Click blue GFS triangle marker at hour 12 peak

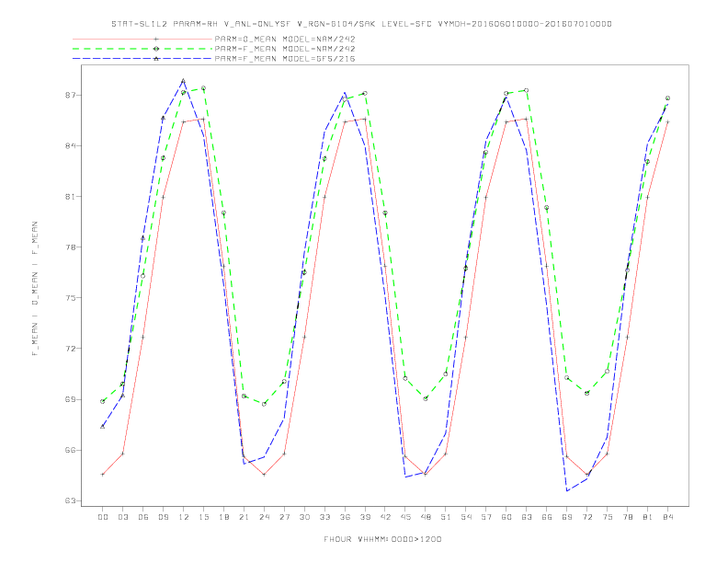[184, 81]
